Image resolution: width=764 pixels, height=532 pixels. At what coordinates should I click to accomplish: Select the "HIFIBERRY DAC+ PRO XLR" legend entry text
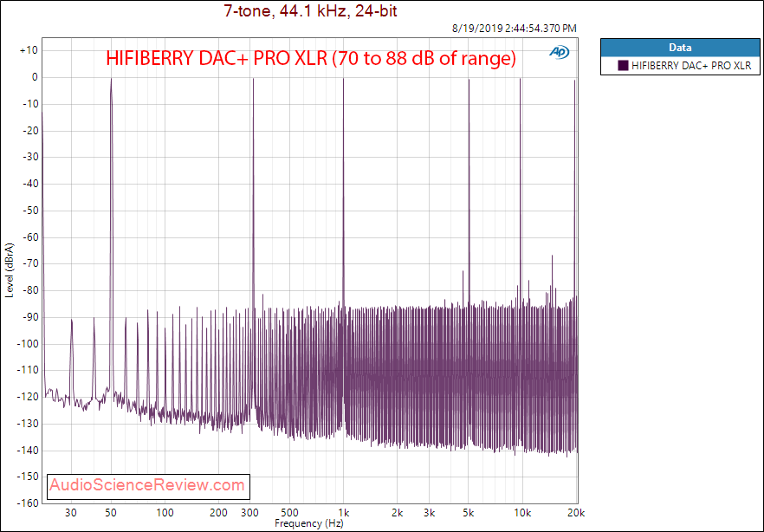[x=691, y=65]
